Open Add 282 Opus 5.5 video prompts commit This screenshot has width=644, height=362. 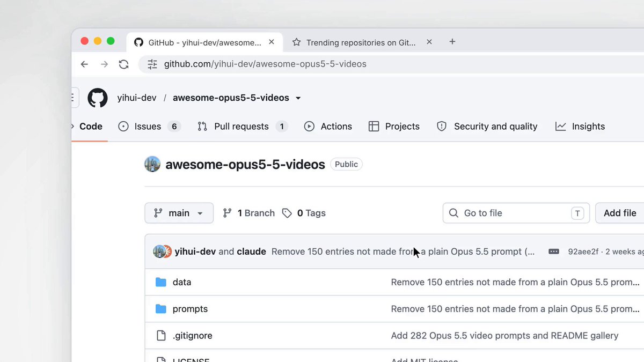click(505, 336)
